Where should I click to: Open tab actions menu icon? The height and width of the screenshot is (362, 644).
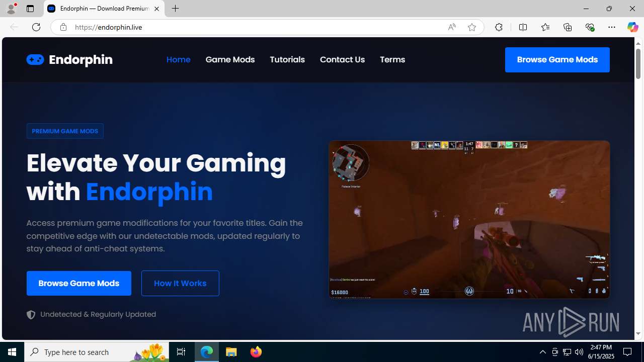pos(30,9)
